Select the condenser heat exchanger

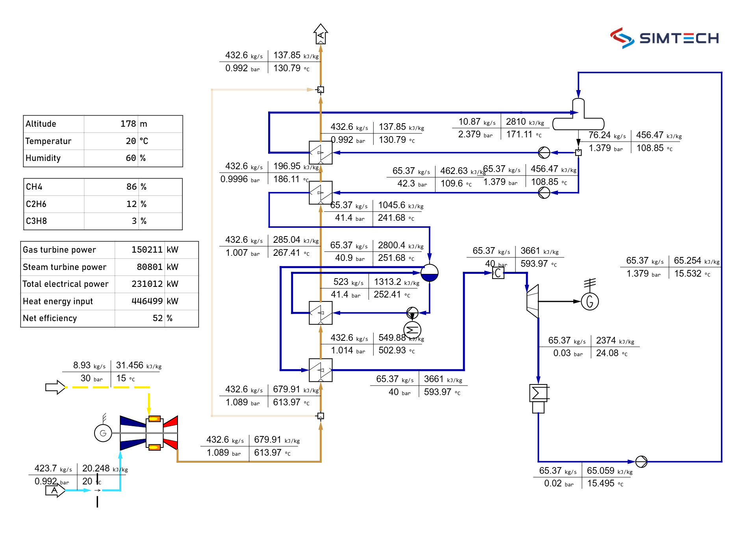[539, 398]
